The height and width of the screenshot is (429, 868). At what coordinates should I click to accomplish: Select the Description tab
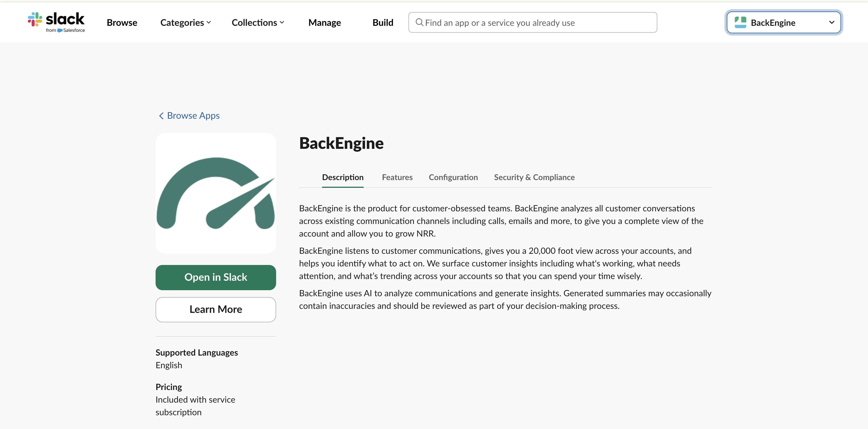click(x=343, y=177)
